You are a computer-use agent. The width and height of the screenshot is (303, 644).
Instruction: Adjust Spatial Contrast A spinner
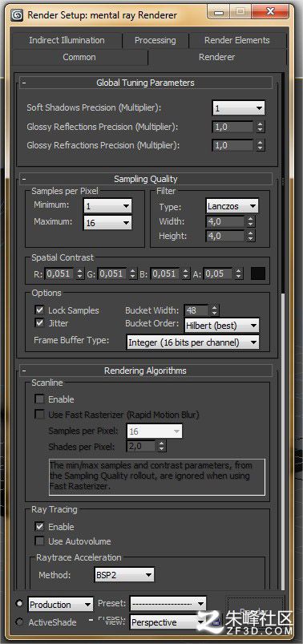[238, 273]
